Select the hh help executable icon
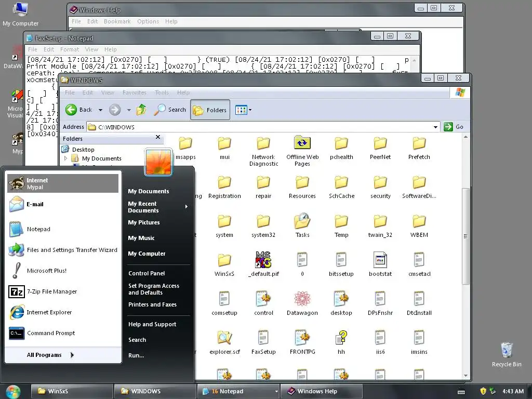Image resolution: width=532 pixels, height=399 pixels. 341,343
